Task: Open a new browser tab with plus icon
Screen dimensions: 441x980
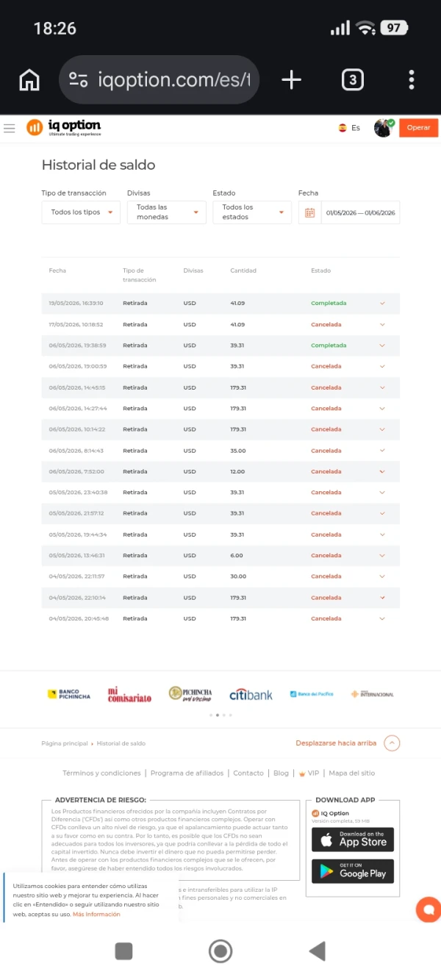Action: [x=292, y=79]
